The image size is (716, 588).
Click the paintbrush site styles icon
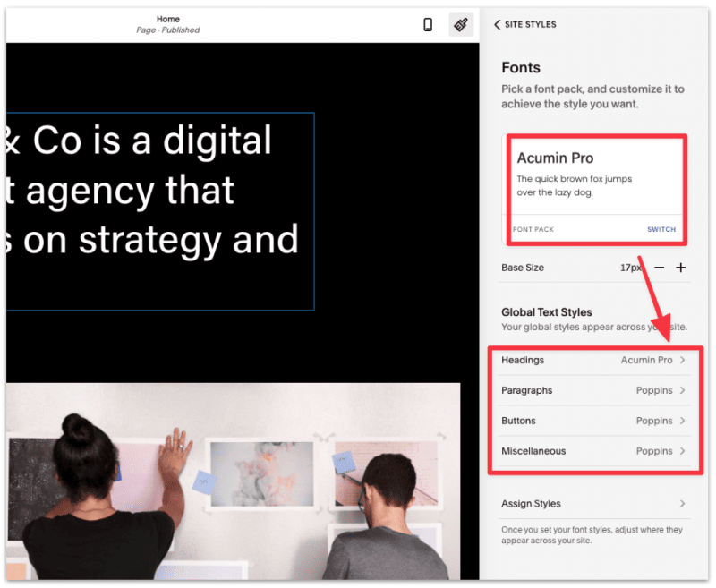click(x=461, y=24)
